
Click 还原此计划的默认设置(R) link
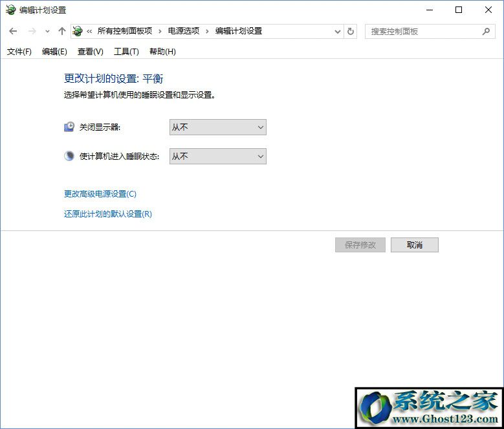108,214
